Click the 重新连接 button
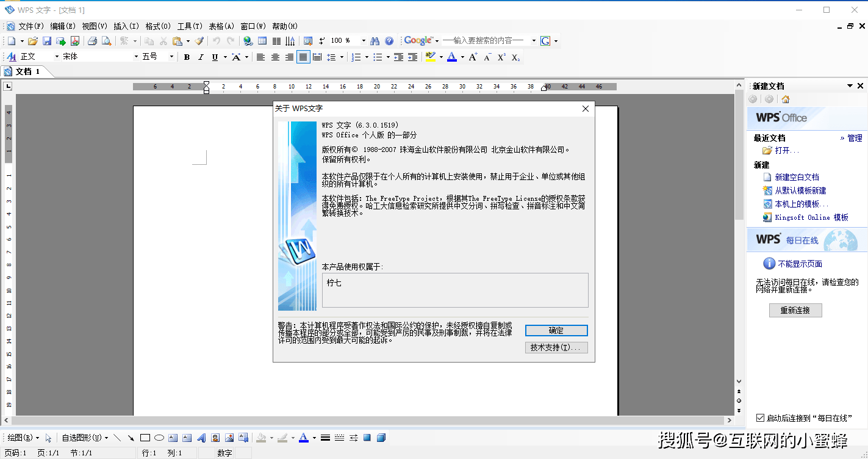868x459 pixels. pyautogui.click(x=795, y=310)
